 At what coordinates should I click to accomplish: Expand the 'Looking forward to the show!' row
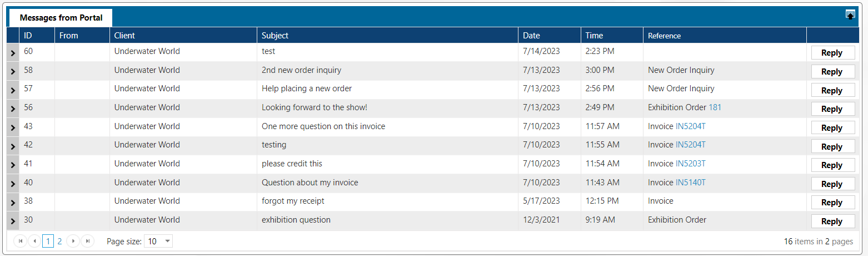click(x=13, y=109)
